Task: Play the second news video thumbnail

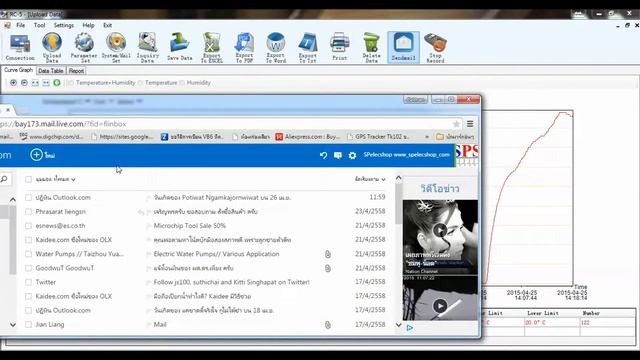Action: coord(440,306)
